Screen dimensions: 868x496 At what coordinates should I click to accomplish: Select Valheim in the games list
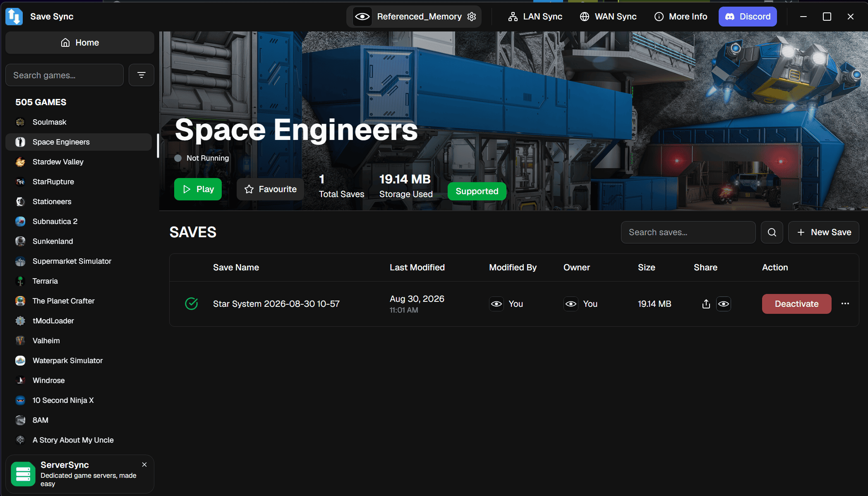coord(79,341)
